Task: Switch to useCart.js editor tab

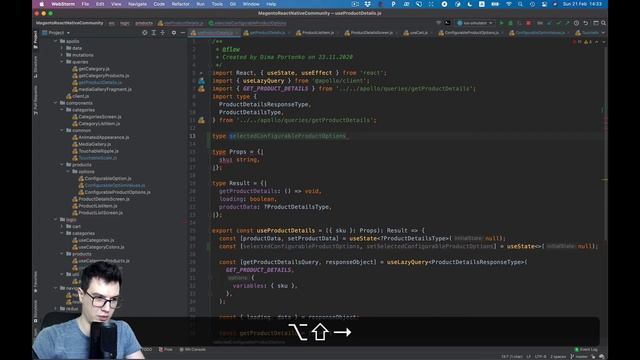Action: pos(418,33)
